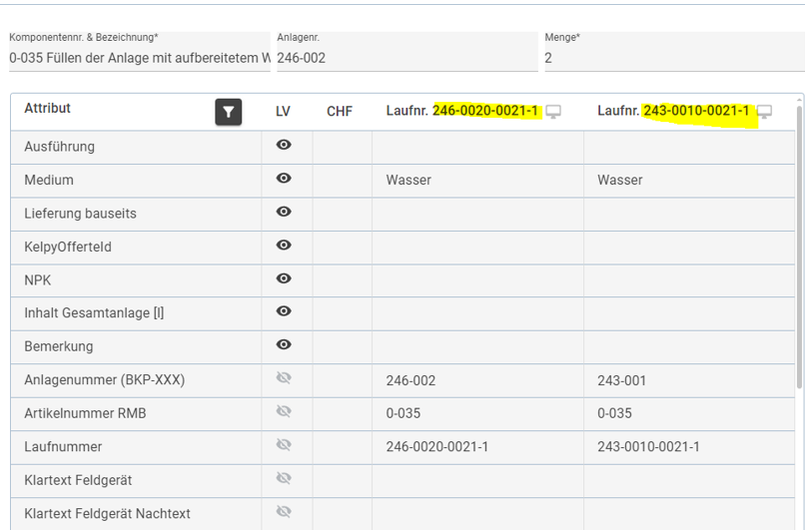Viewport: 805px width, 532px height.
Task: Toggle eye visibility for Ausführung row
Action: click(284, 146)
